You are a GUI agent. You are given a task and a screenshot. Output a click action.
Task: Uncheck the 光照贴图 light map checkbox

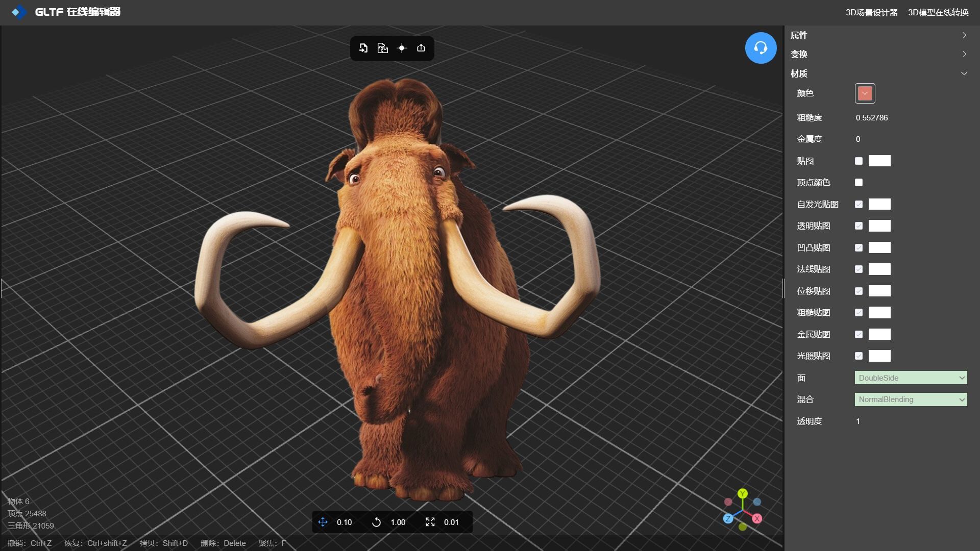(x=859, y=356)
